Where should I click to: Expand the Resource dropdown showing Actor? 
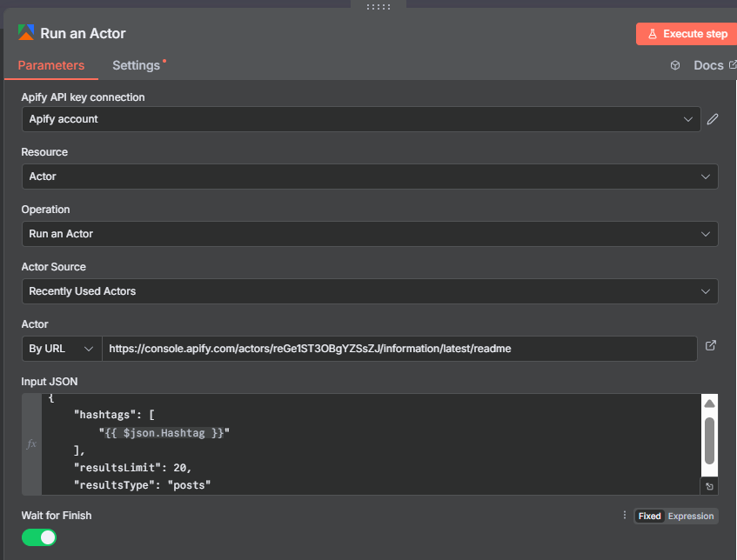click(370, 177)
